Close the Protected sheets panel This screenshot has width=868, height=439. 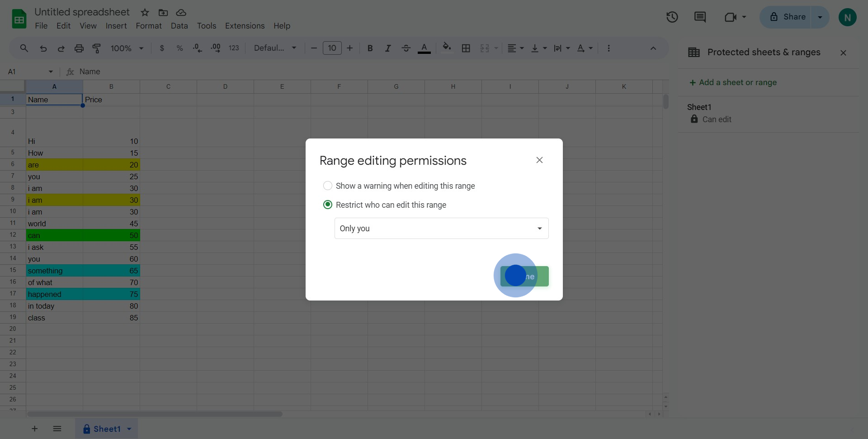click(x=843, y=52)
